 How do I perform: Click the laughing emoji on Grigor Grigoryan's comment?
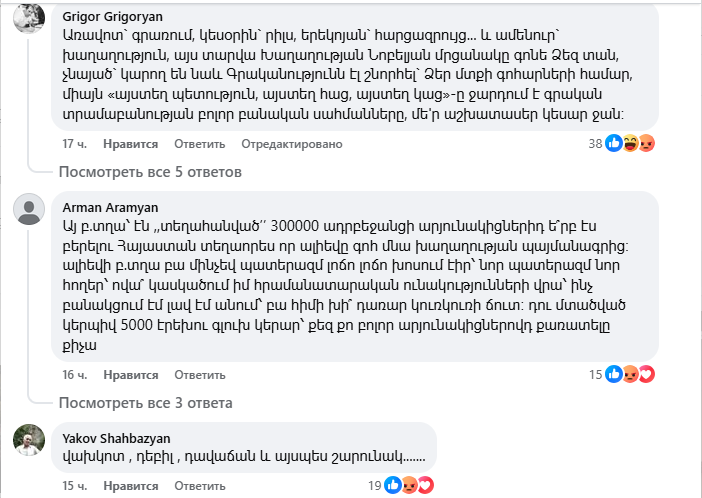(631, 143)
